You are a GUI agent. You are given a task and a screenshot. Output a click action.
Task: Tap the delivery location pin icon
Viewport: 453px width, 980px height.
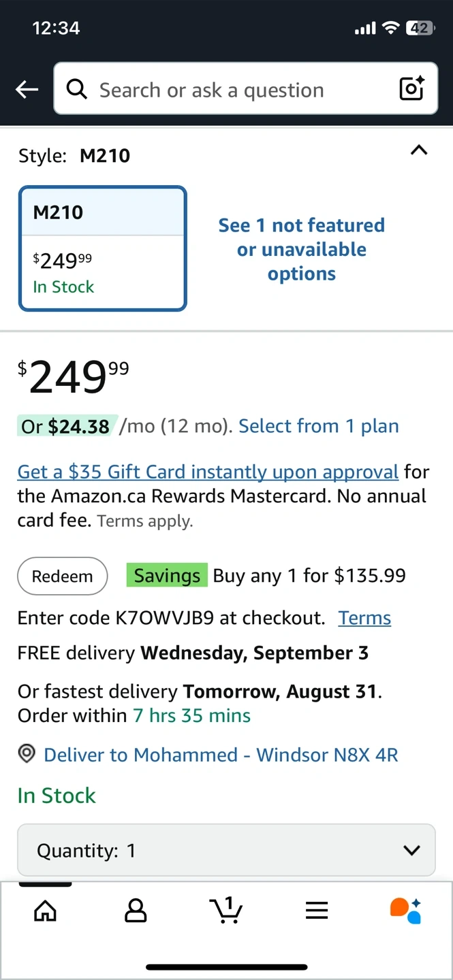pyautogui.click(x=27, y=754)
